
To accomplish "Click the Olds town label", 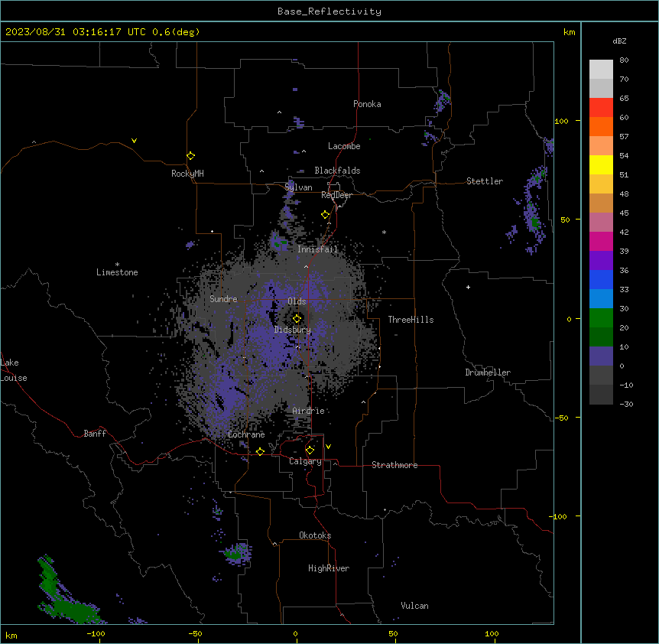I will (x=297, y=301).
